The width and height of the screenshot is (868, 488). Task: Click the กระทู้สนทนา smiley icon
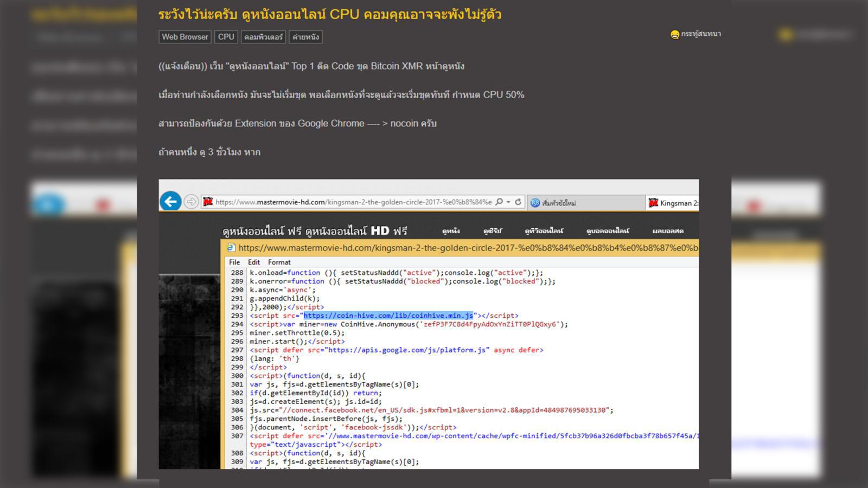coord(674,34)
